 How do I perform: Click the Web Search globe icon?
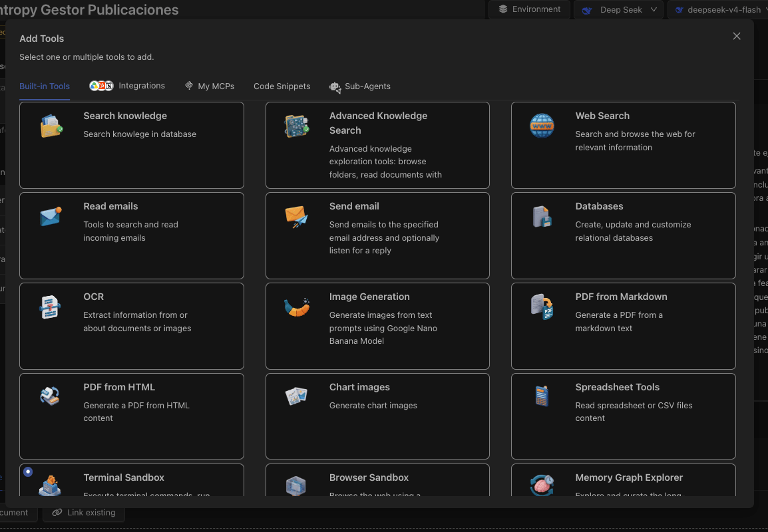point(542,126)
